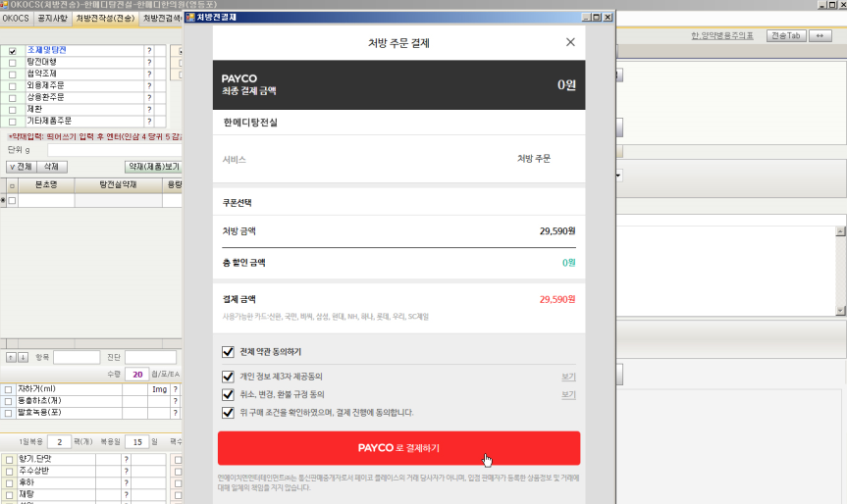
Task: Switch to the OKOCS tab
Action: [x=16, y=19]
